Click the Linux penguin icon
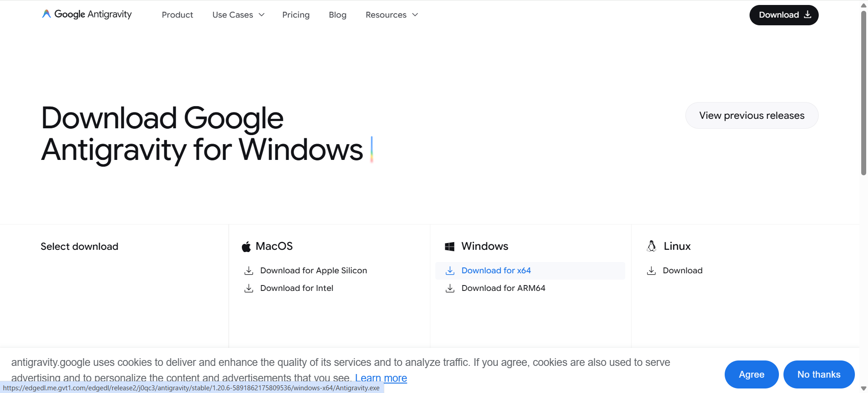 point(651,246)
